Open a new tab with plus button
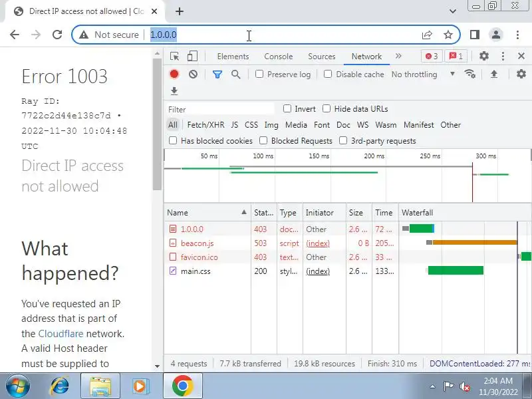This screenshot has width=532, height=399. [x=180, y=11]
